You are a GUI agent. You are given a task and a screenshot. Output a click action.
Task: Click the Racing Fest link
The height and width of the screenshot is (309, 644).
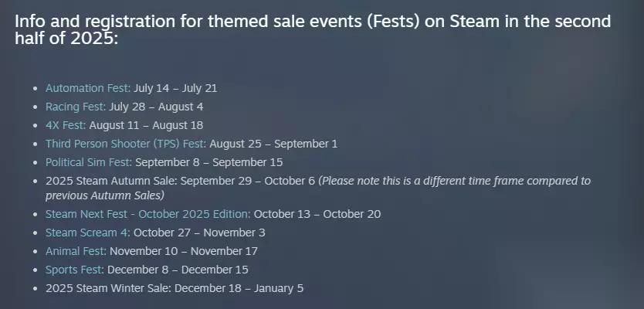coord(75,107)
